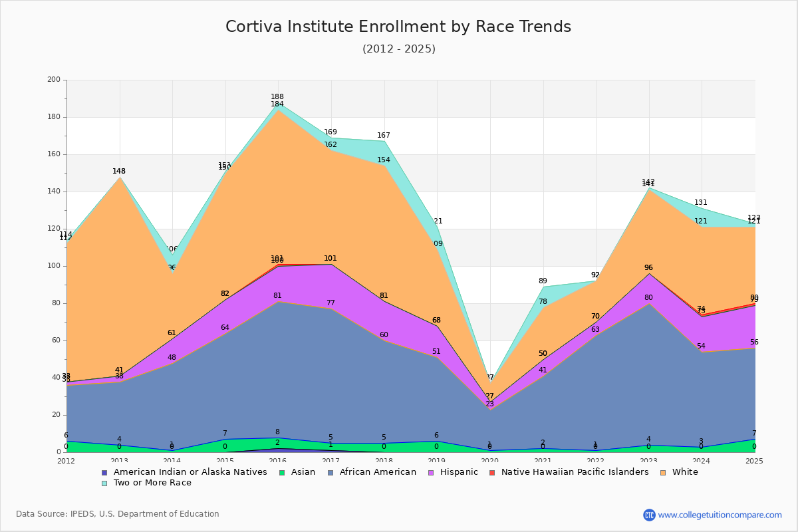
Task: Click the 160 y-axis label
Action: click(54, 154)
